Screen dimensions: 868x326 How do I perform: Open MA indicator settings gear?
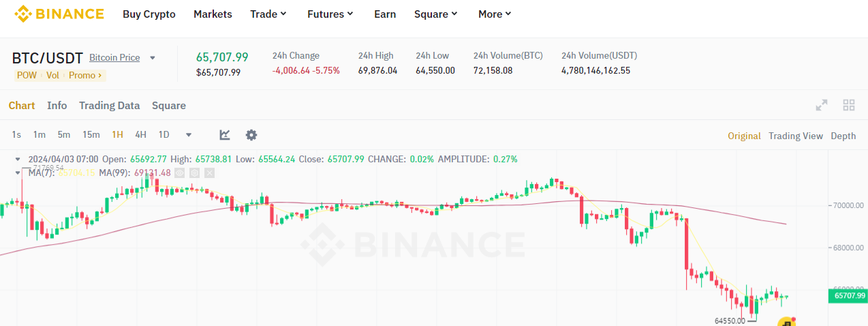coord(194,173)
